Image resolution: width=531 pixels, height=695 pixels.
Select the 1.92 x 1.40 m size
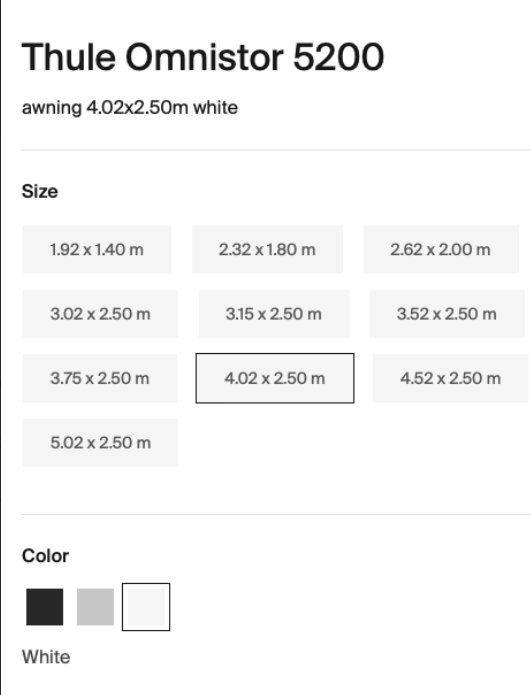(97, 249)
